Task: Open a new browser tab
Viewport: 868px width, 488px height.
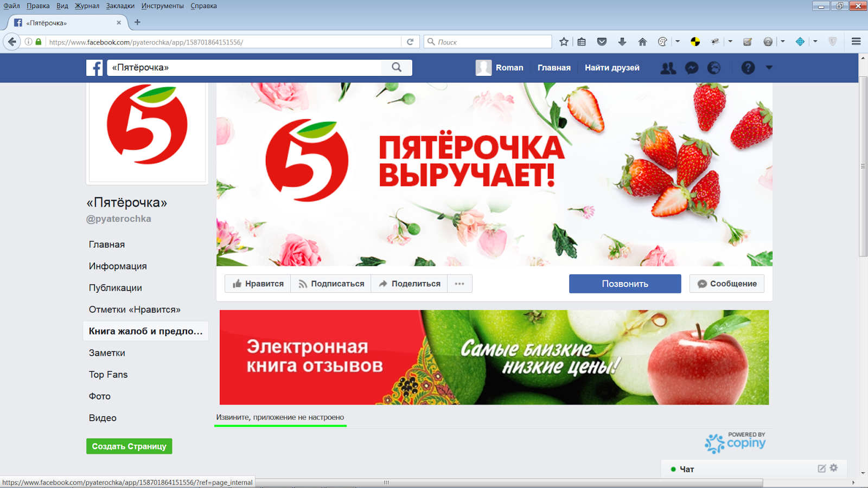Action: (137, 22)
